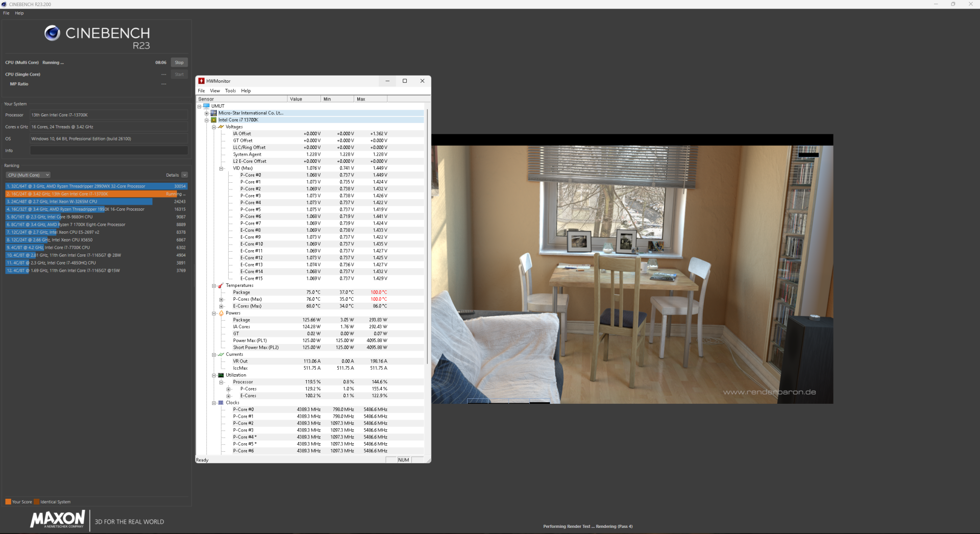980x534 pixels.
Task: Collapse the Intel Core i7 13700K node
Action: tap(207, 120)
